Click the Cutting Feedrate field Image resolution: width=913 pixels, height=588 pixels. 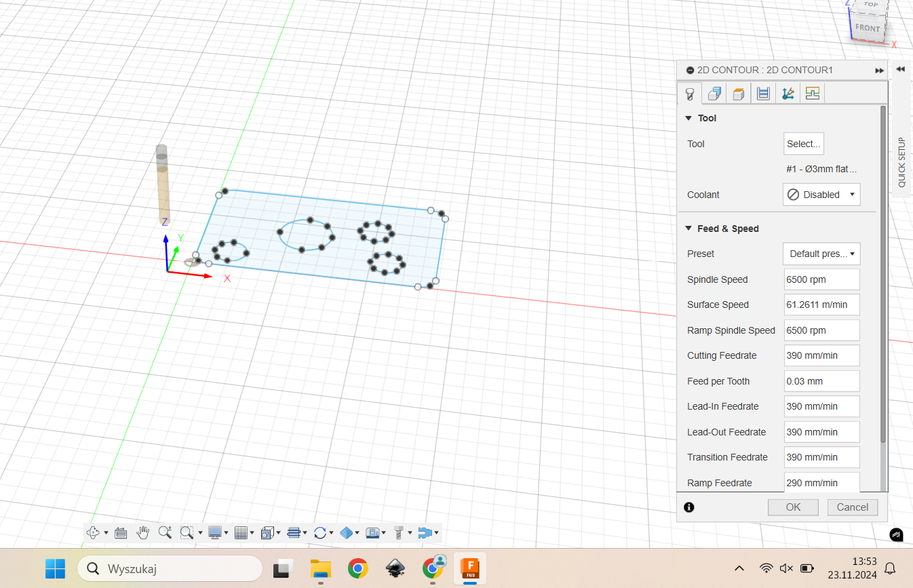(x=821, y=355)
